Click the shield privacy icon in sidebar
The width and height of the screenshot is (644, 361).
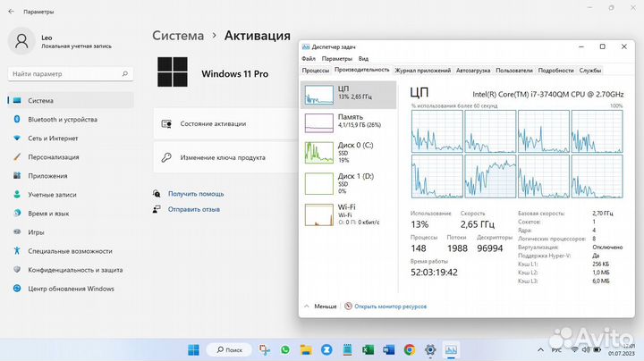point(17,270)
